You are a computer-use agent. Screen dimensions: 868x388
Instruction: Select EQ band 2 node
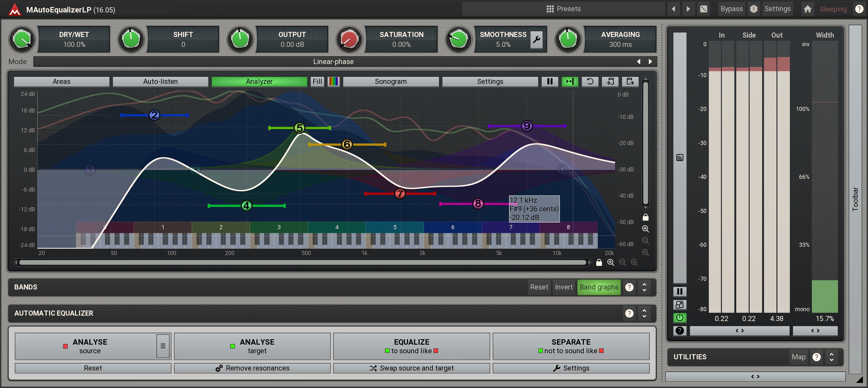point(154,115)
